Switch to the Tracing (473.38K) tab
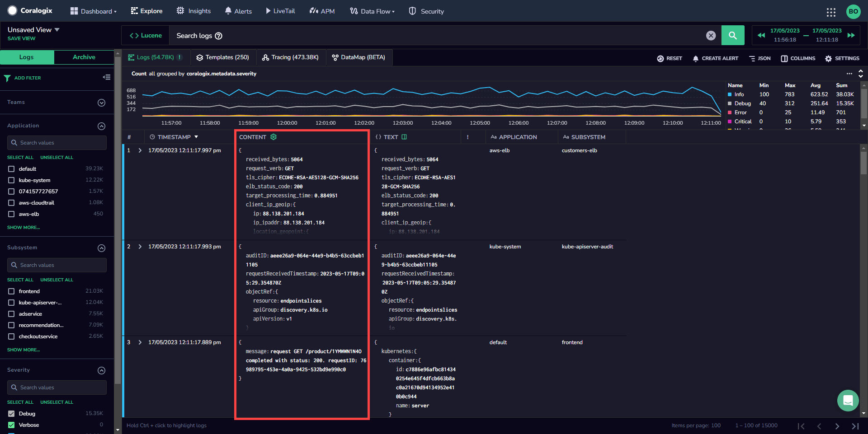 tap(290, 57)
